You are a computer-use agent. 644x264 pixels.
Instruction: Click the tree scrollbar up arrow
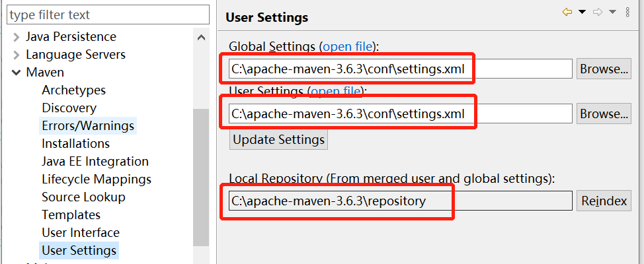pos(202,38)
